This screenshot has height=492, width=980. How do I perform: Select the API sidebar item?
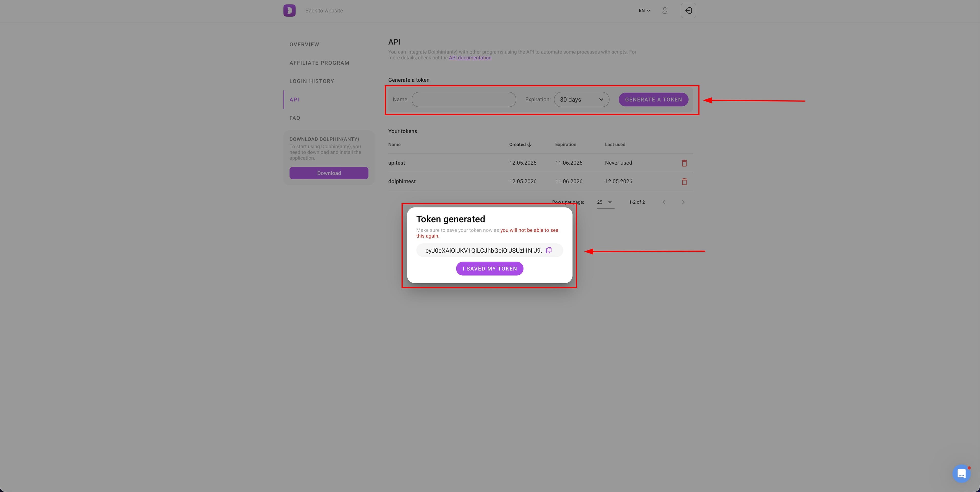(x=294, y=100)
